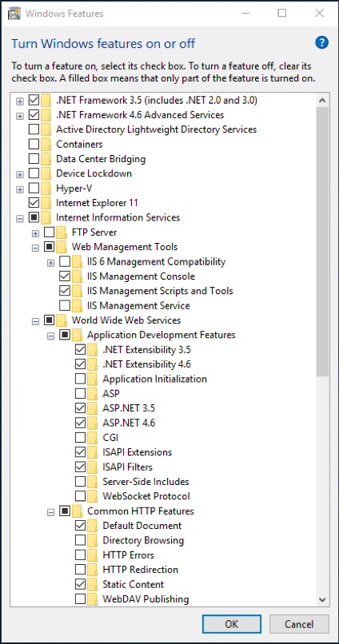
Task: Click the folder icon beside HTTP Redirection
Action: [x=93, y=570]
